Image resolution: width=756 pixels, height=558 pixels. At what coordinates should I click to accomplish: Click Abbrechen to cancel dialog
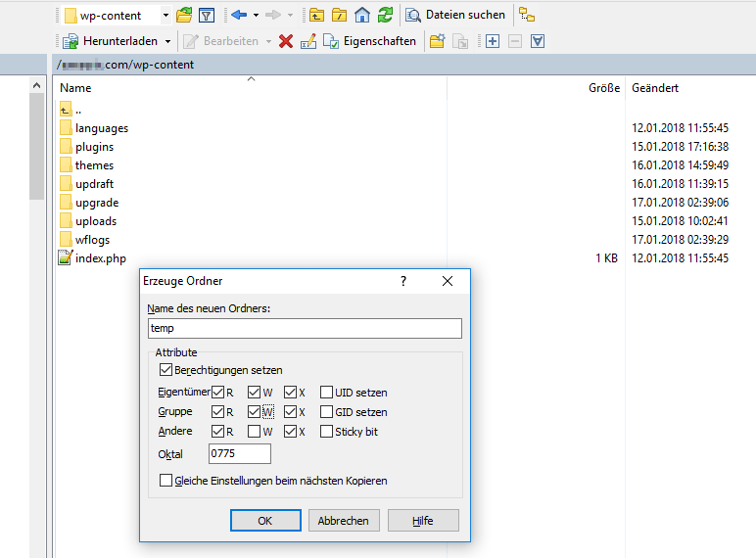point(344,521)
